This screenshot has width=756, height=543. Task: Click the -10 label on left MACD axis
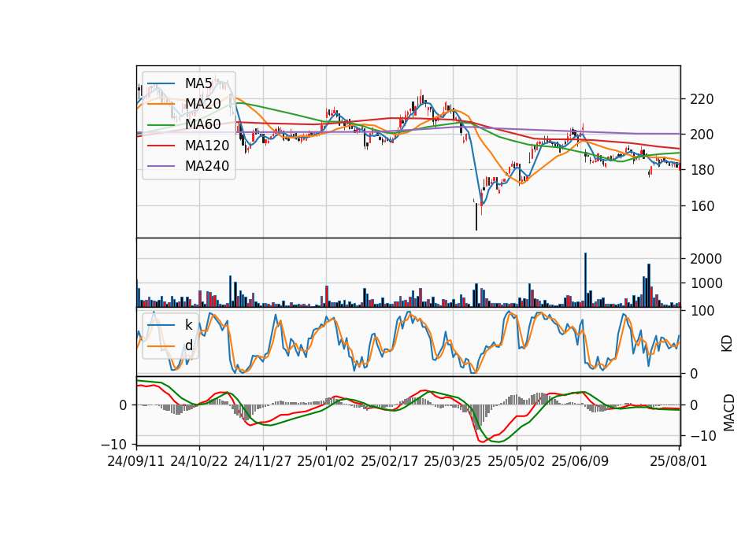click(x=114, y=444)
